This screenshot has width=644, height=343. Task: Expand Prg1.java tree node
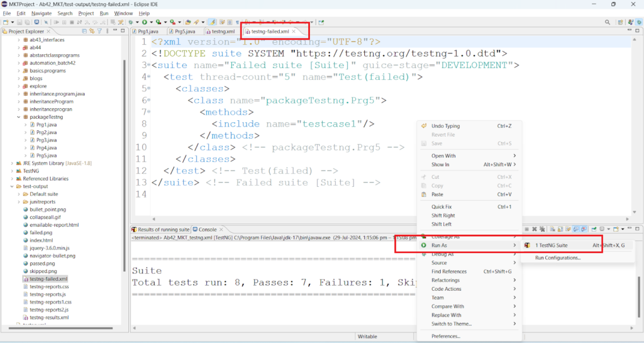tap(25, 125)
